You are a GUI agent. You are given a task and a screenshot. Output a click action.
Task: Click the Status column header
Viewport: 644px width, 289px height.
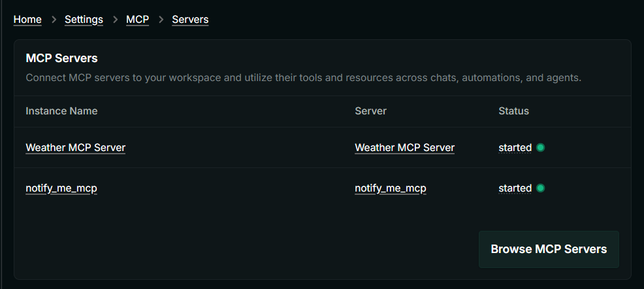tap(513, 111)
